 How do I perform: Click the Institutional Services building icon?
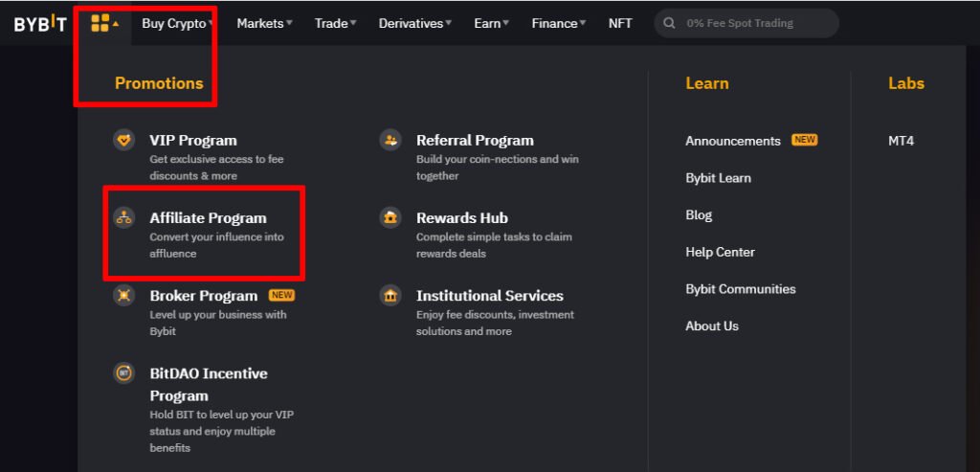(390, 295)
